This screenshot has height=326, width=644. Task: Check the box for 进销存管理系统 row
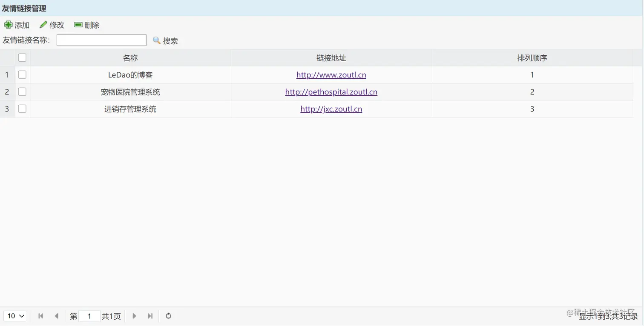(22, 109)
